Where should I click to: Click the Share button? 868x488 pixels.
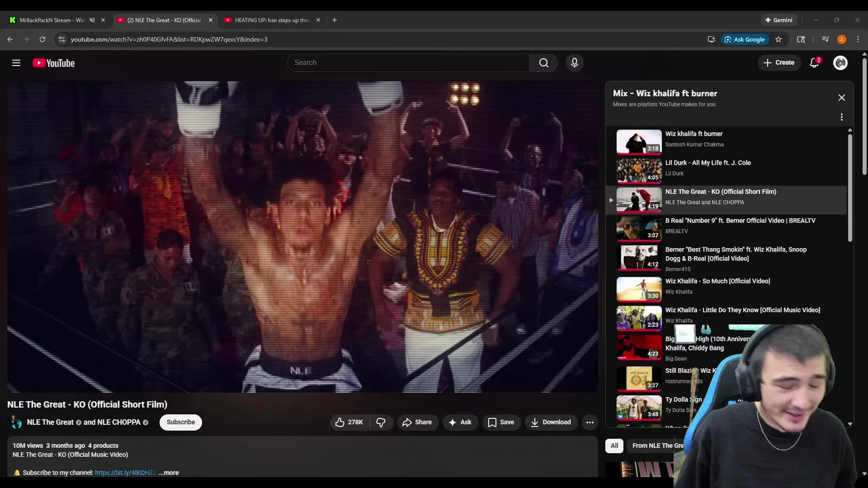(x=416, y=422)
